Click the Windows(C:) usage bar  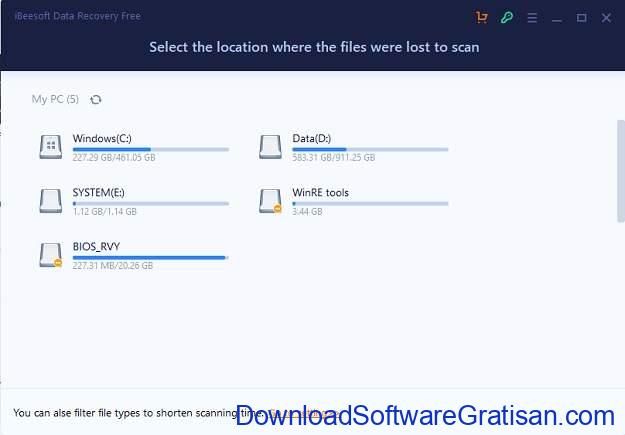[151, 150]
